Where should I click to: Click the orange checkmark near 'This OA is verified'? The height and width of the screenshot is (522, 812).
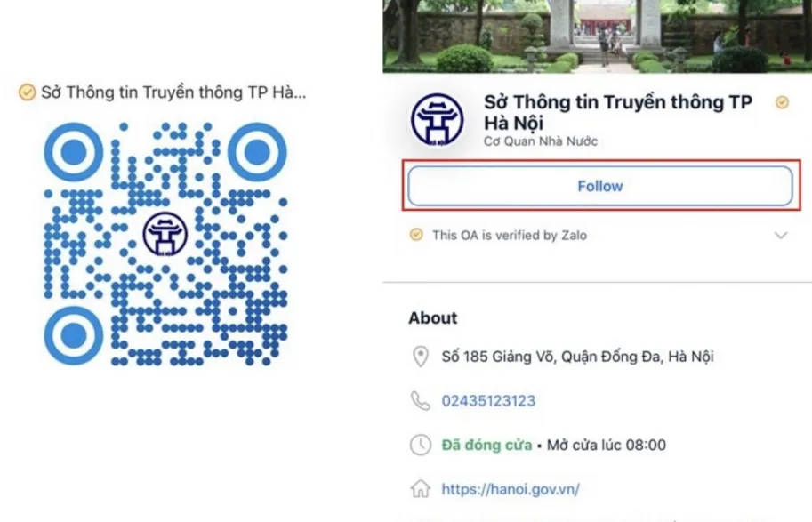(416, 235)
